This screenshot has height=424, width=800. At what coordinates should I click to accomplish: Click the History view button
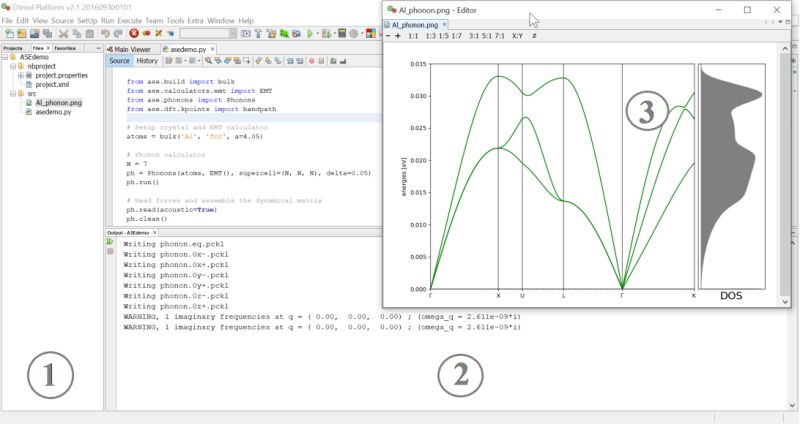tap(147, 61)
